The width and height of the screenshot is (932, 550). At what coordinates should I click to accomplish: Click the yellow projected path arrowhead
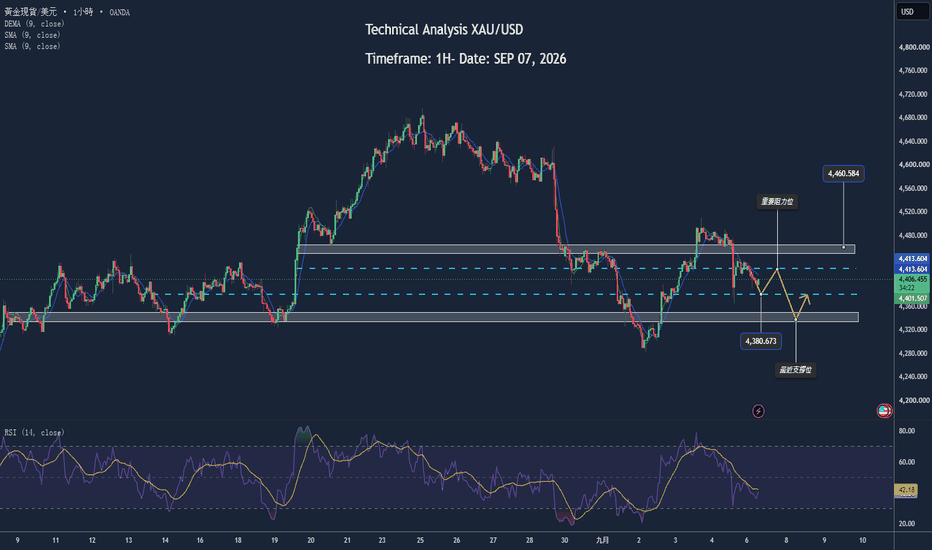point(805,296)
